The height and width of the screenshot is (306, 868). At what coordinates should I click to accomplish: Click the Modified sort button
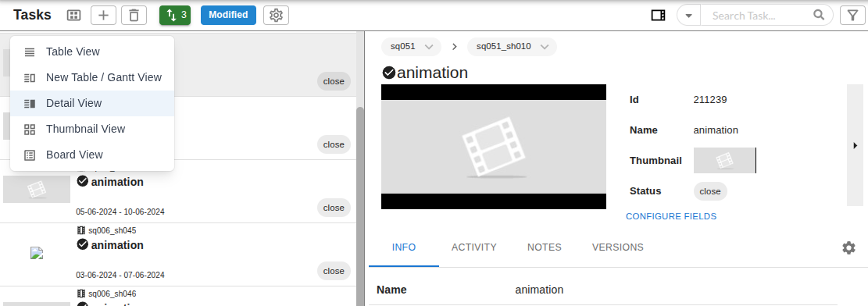[x=229, y=15]
